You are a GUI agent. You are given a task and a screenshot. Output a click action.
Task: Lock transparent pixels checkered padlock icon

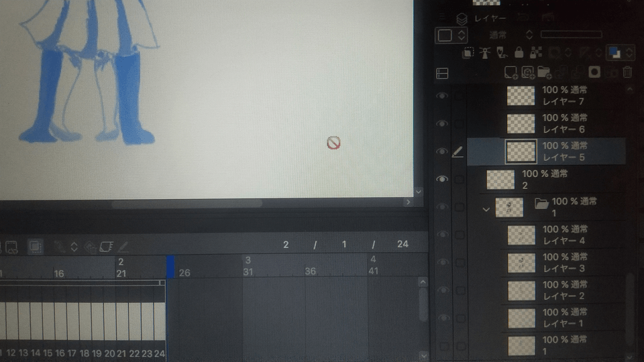[535, 52]
